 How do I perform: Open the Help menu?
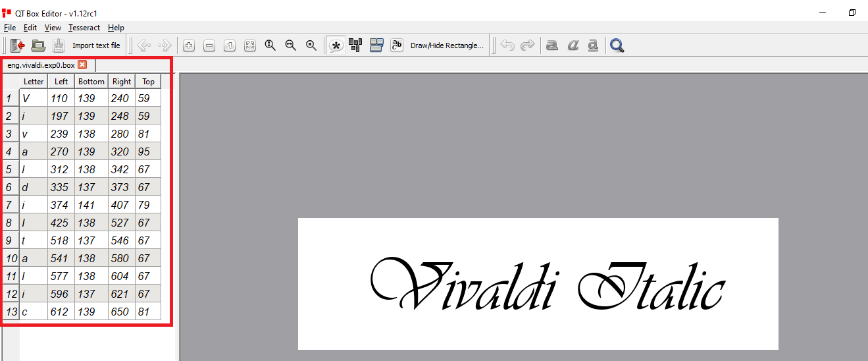(116, 28)
